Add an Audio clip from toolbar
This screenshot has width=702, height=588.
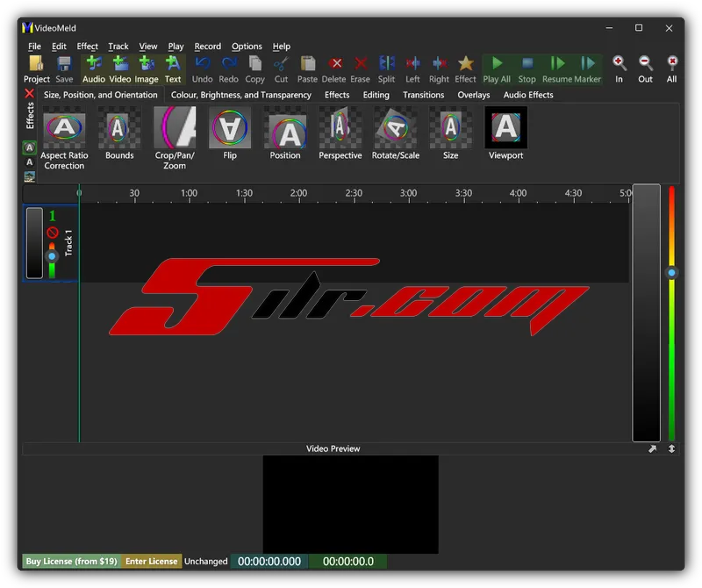point(94,69)
